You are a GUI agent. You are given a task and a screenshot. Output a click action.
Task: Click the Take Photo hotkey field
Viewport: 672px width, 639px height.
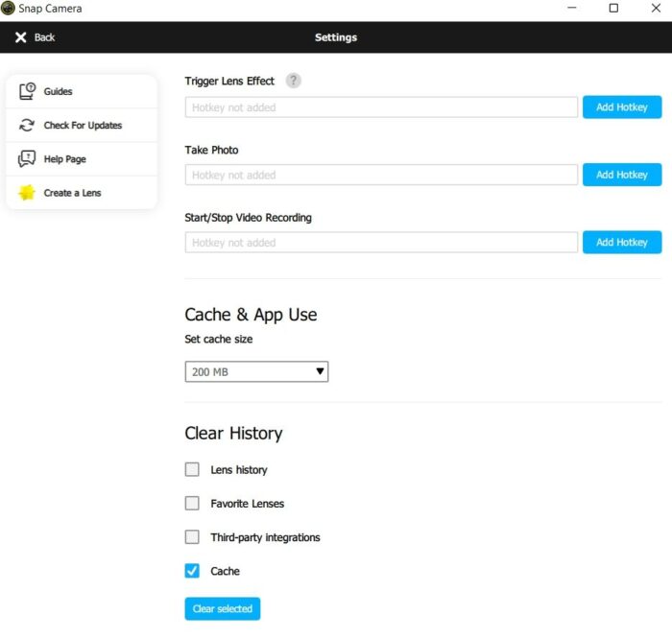pyautogui.click(x=381, y=175)
